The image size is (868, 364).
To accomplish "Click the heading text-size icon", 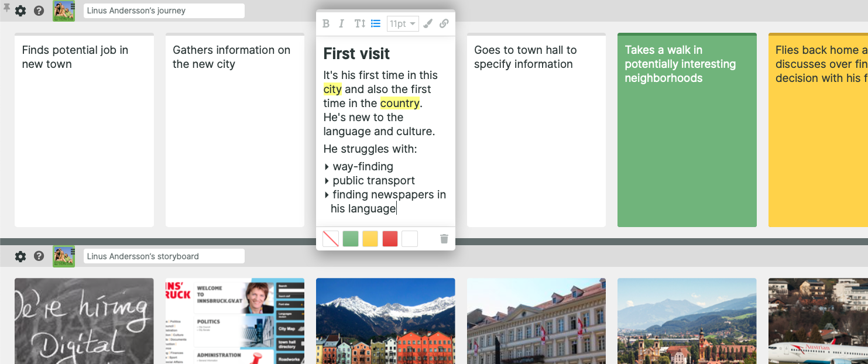I will [x=359, y=23].
